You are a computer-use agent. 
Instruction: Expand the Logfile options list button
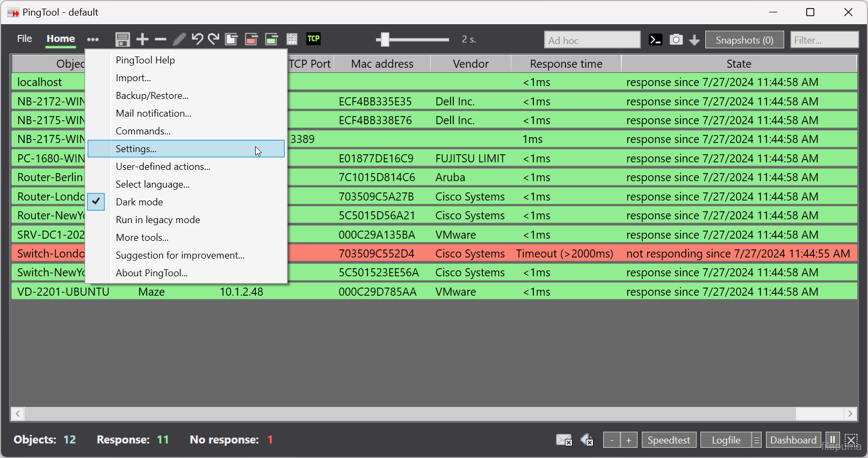point(756,440)
